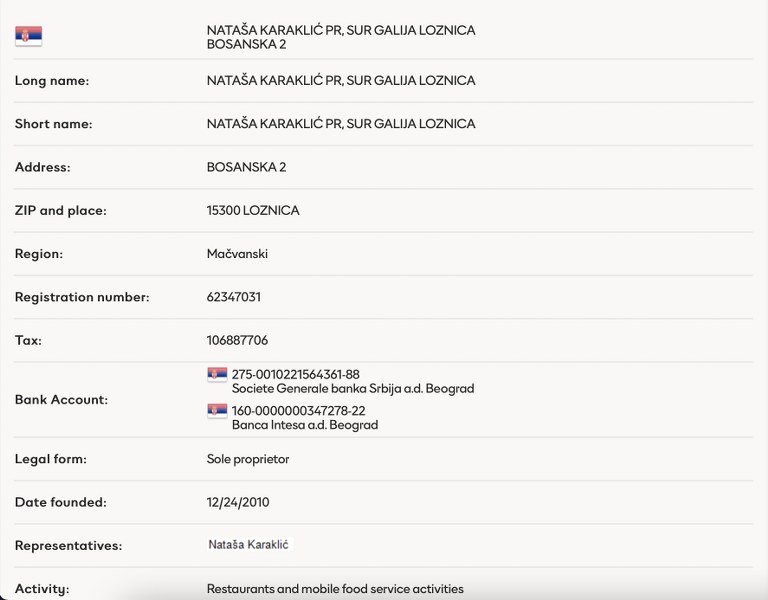Select the registration number 62347031
Image resolution: width=768 pixels, height=600 pixels.
tap(233, 297)
